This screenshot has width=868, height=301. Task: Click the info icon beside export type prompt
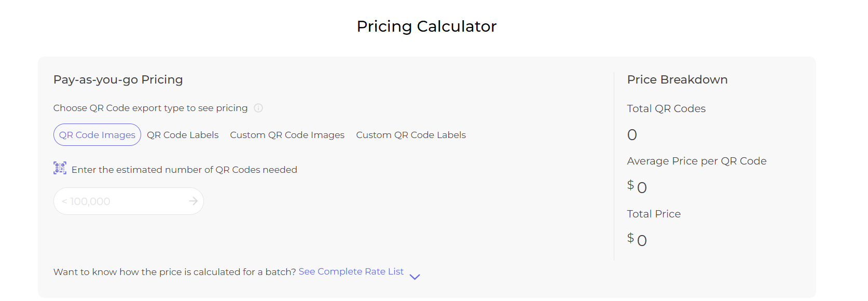click(x=258, y=108)
